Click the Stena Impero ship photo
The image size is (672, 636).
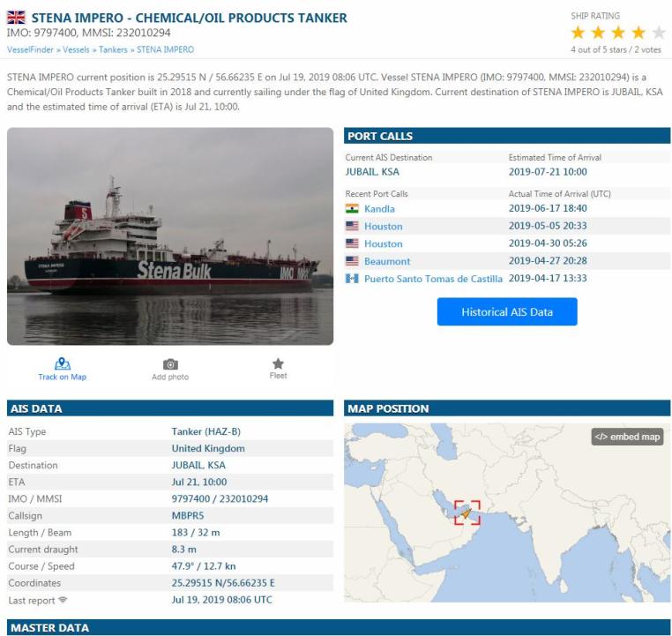[x=170, y=236]
